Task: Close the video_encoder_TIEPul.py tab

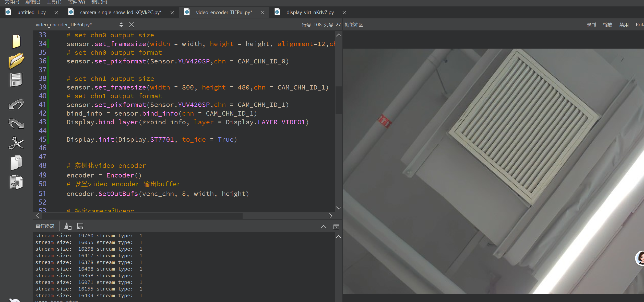Action: 263,13
